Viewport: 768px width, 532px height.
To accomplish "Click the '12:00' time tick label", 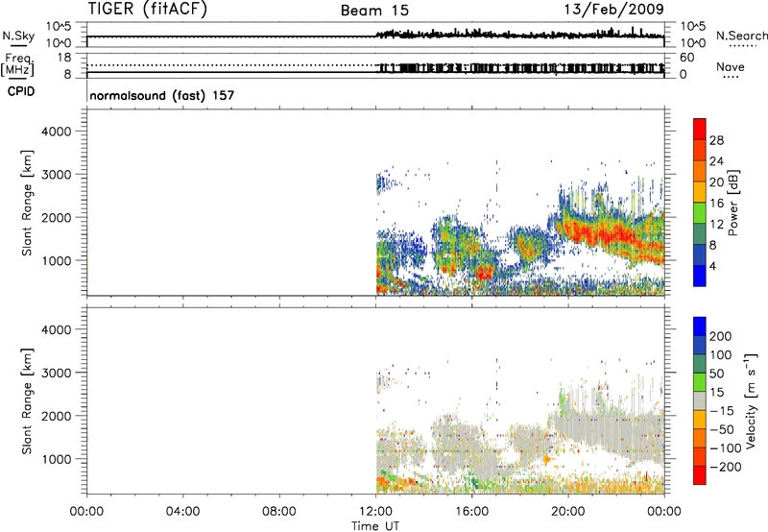I will pos(375,512).
